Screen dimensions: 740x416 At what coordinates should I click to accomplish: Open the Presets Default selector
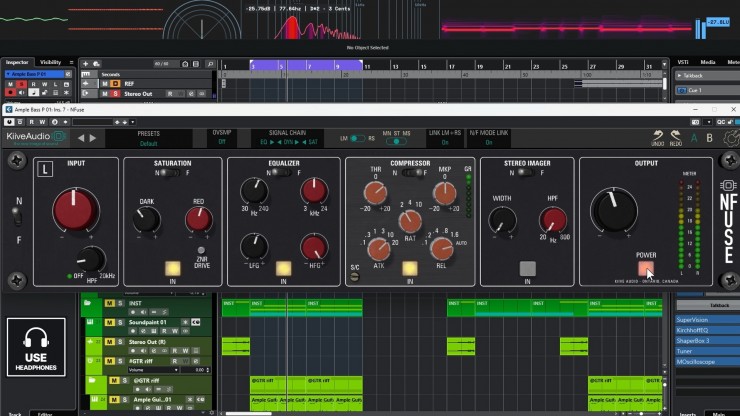(148, 138)
